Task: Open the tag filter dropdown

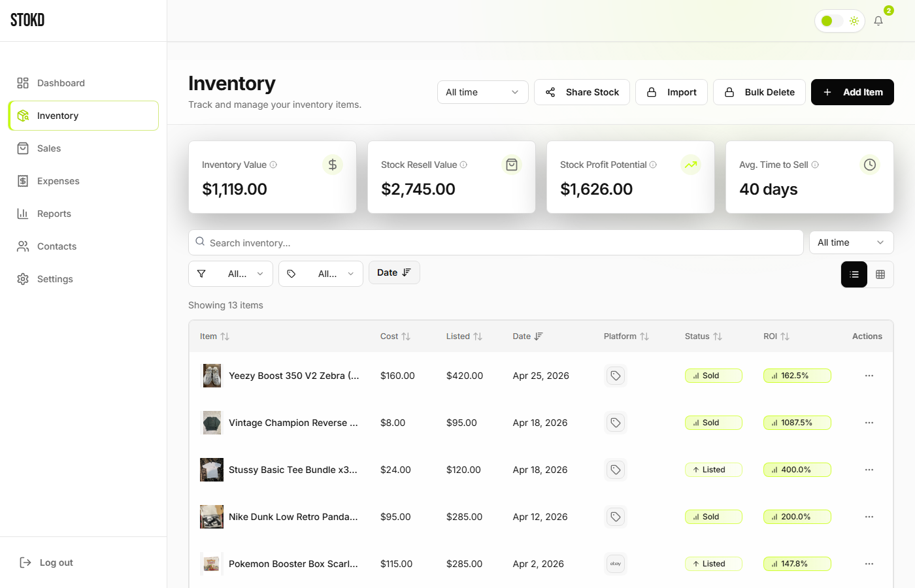Action: click(321, 274)
